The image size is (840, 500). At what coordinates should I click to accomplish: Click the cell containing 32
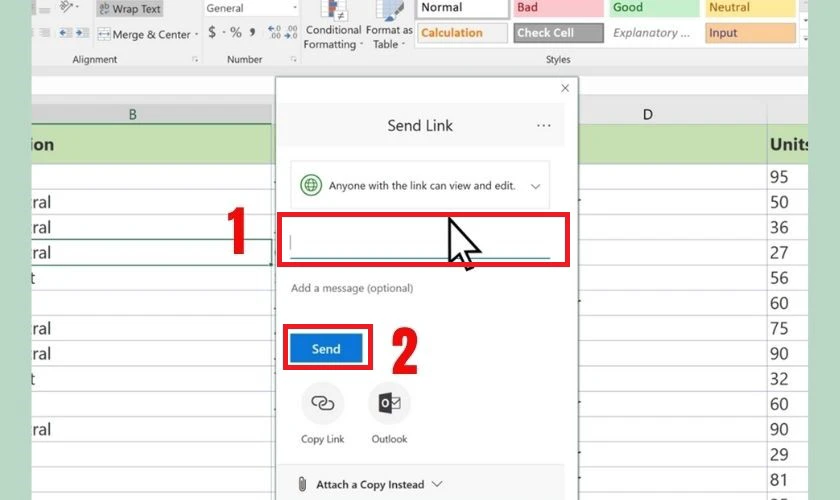tap(788, 379)
